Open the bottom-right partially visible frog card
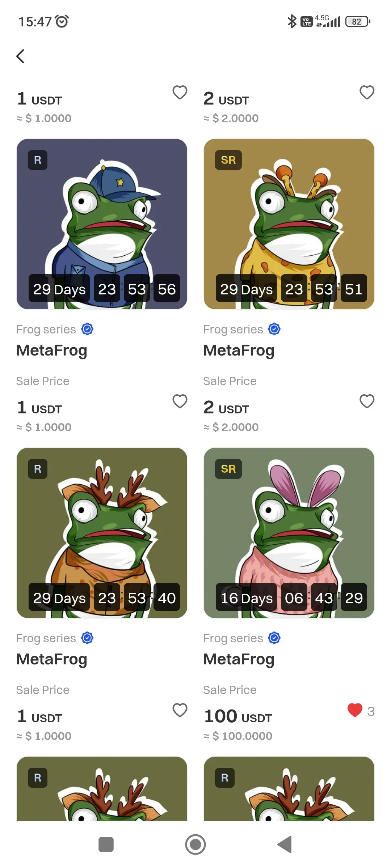This screenshot has height=868, width=391. click(289, 788)
